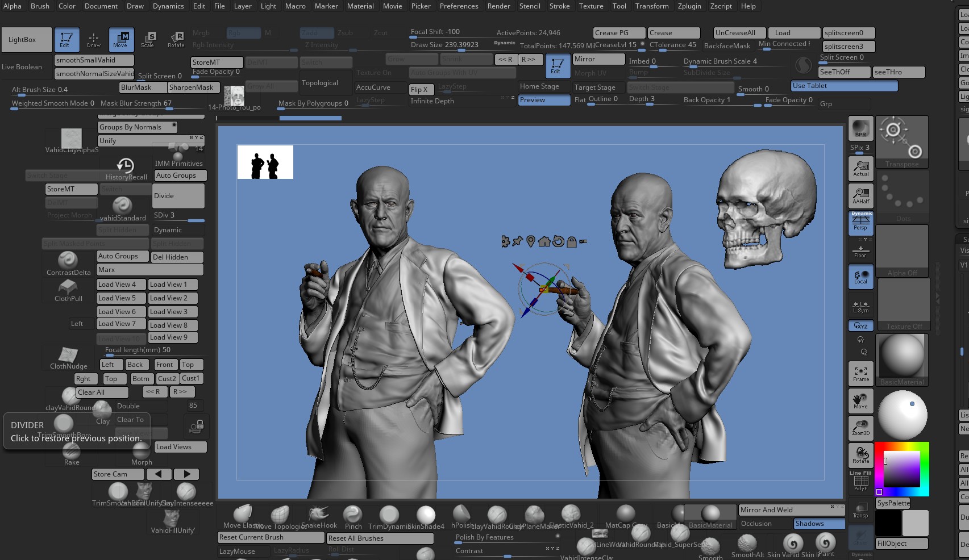Screen dimensions: 969x560
Task: Open the Shadows dropdown near bottom right
Action: [x=818, y=523]
